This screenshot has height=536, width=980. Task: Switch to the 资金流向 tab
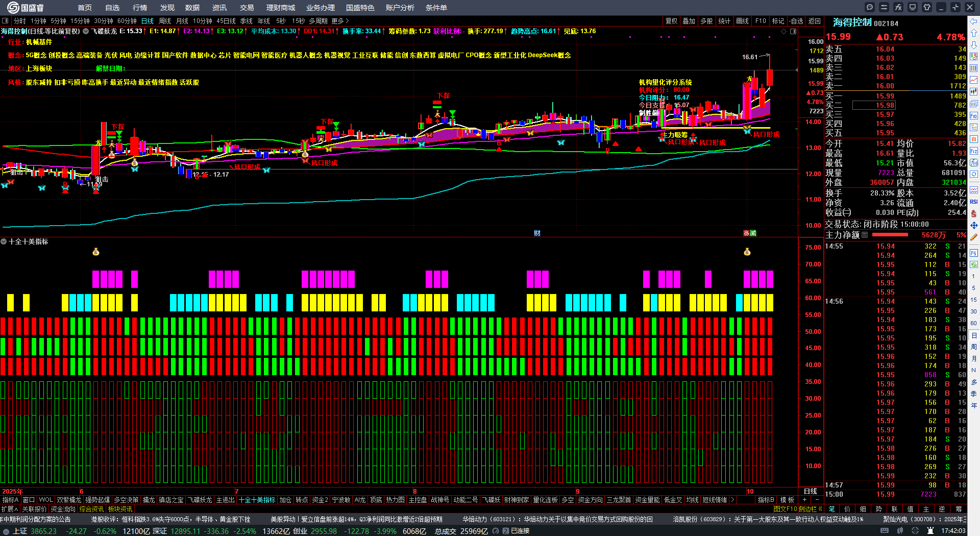pos(63,509)
